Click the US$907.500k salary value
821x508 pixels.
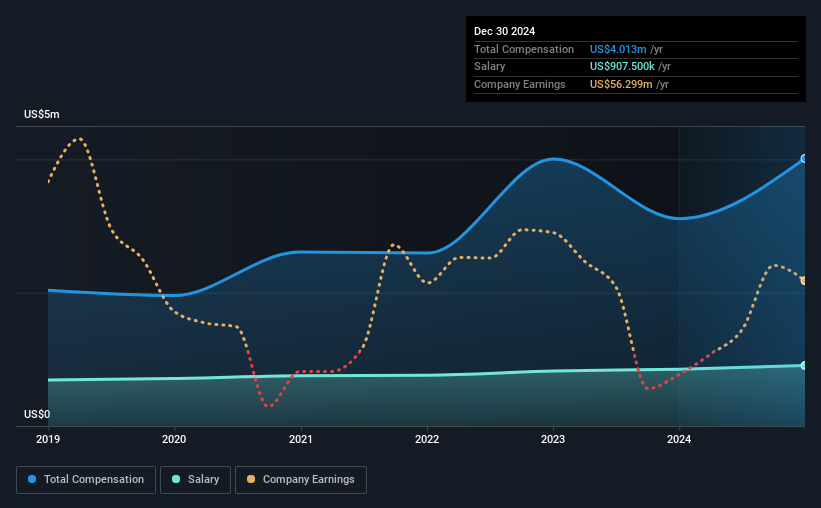[x=622, y=67]
